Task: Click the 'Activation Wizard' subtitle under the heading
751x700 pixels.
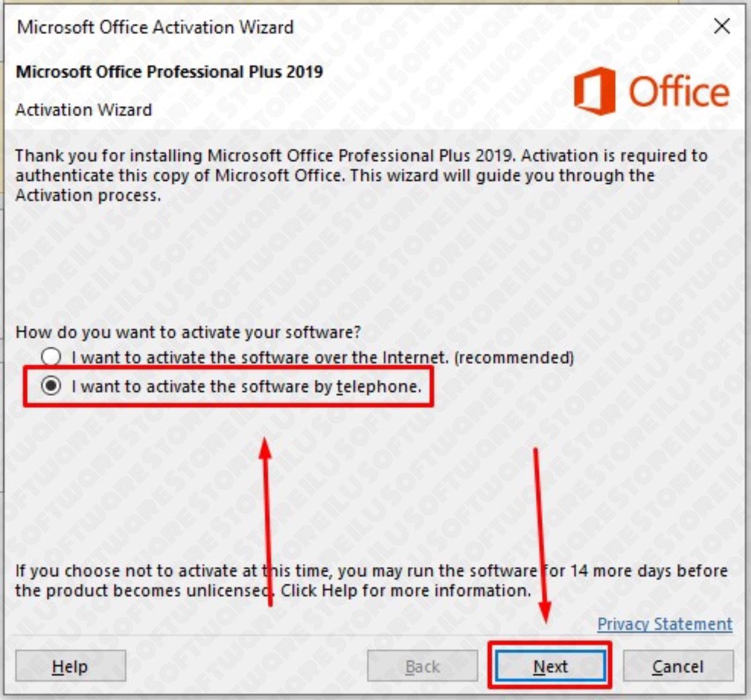Action: 83,110
